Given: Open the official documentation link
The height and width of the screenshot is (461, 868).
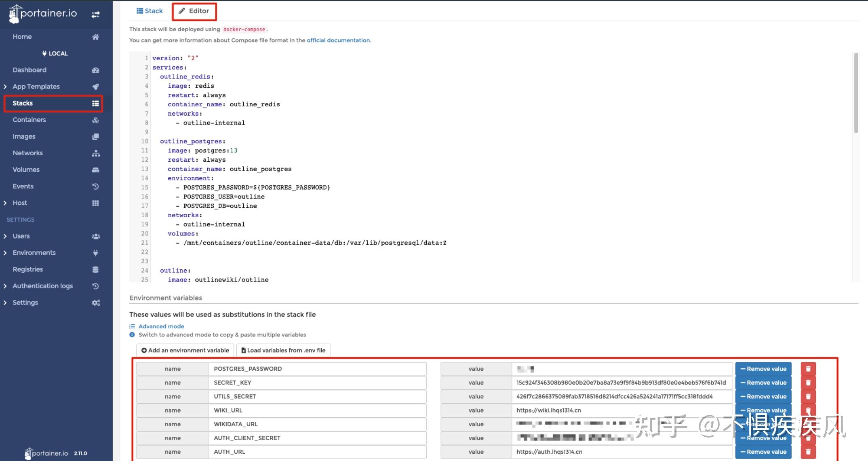Looking at the screenshot, I should [x=338, y=40].
